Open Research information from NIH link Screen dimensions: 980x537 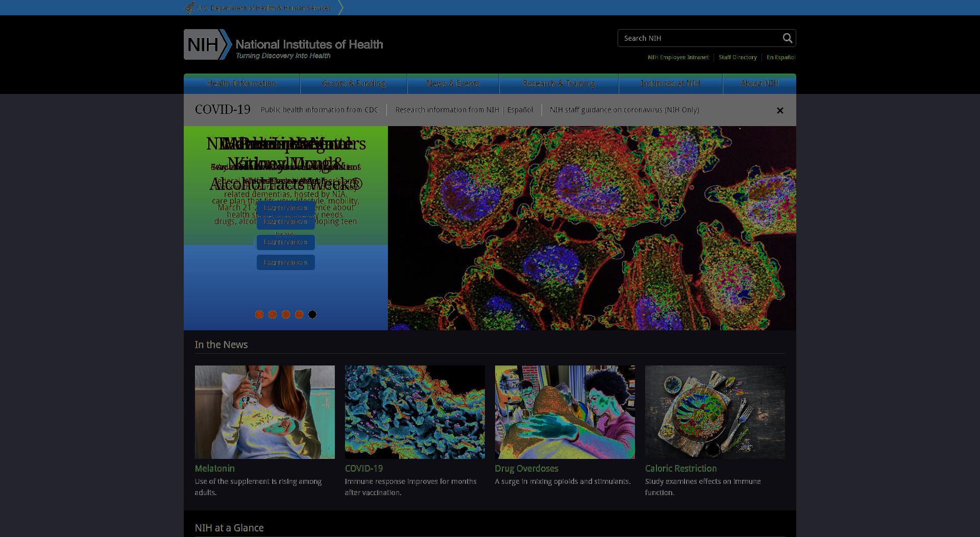(x=447, y=110)
